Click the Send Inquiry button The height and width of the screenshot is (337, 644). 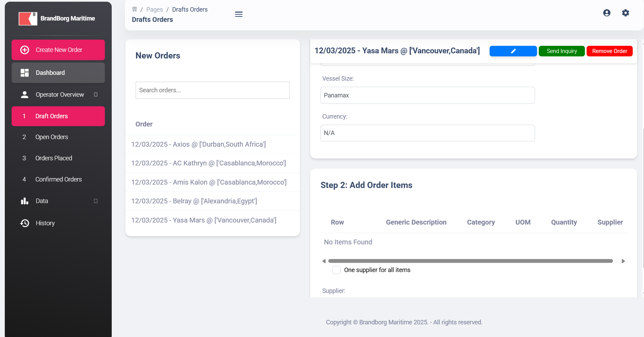pyautogui.click(x=561, y=51)
